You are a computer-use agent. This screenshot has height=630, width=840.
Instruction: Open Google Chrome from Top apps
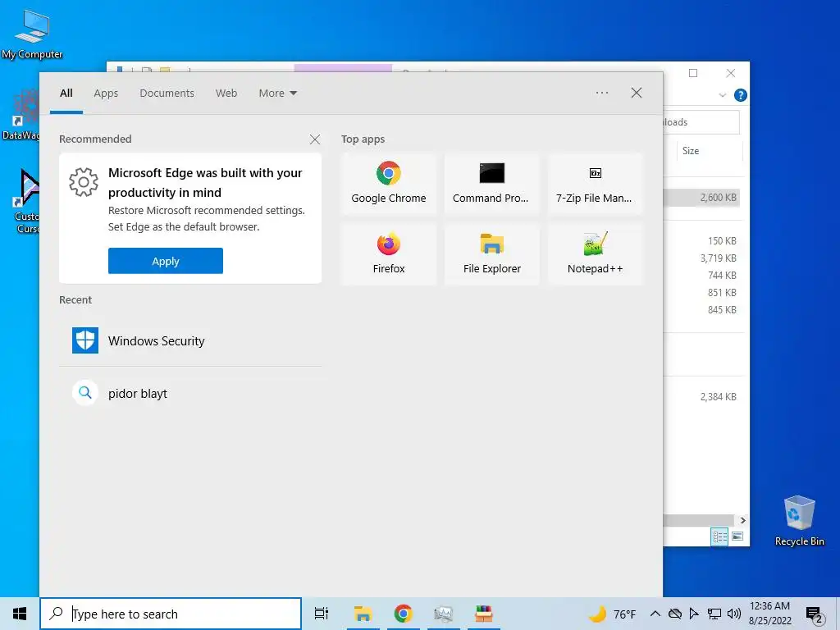(x=388, y=184)
